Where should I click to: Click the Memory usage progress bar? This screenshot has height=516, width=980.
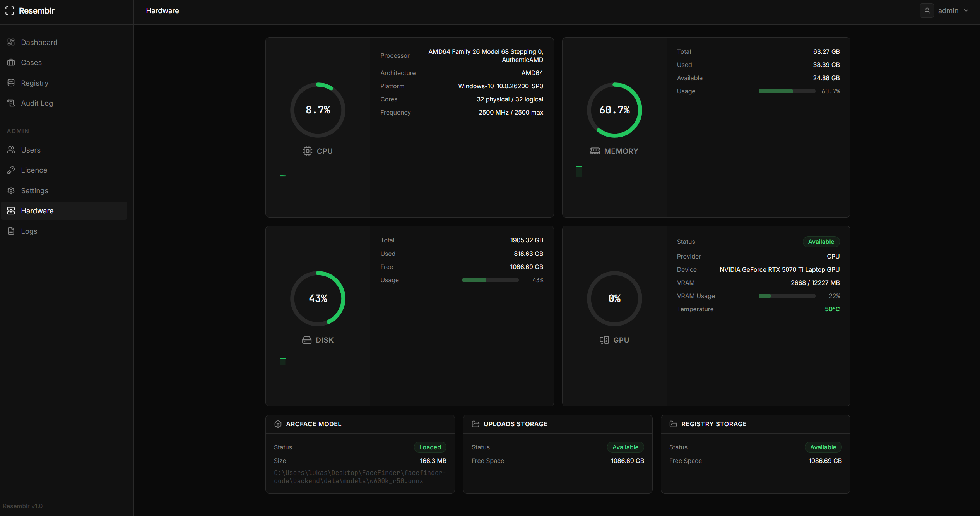[x=787, y=91]
